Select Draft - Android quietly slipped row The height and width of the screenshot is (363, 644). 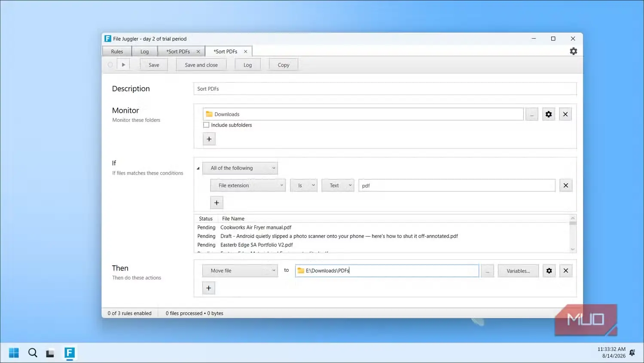point(382,236)
